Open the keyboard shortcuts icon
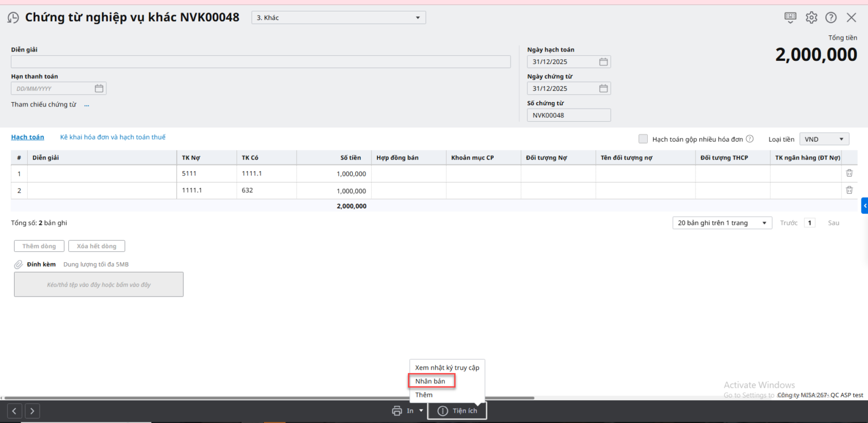Viewport: 868px width, 423px height. 790,17
